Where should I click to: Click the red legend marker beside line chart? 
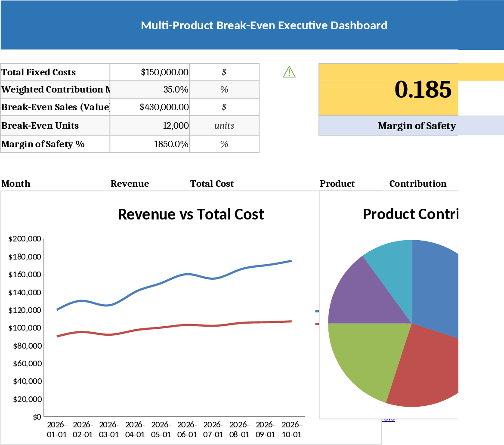click(x=317, y=324)
